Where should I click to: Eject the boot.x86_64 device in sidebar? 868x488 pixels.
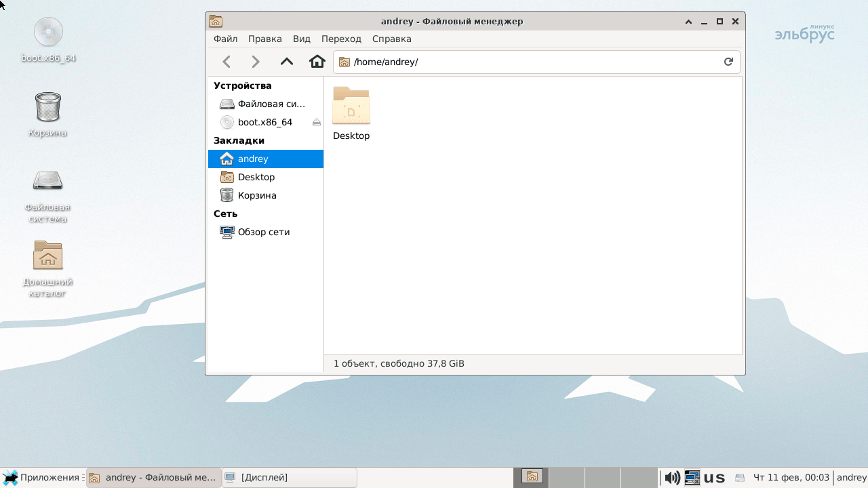coord(316,122)
